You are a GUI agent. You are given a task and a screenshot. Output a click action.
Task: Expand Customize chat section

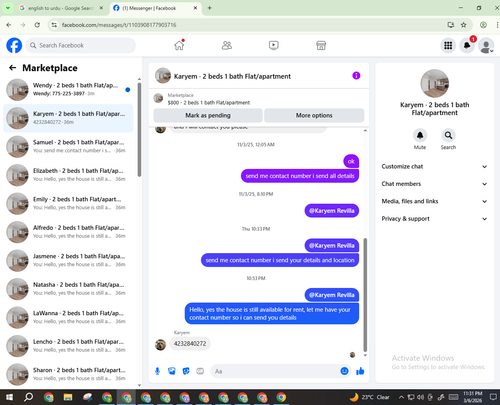click(x=434, y=167)
